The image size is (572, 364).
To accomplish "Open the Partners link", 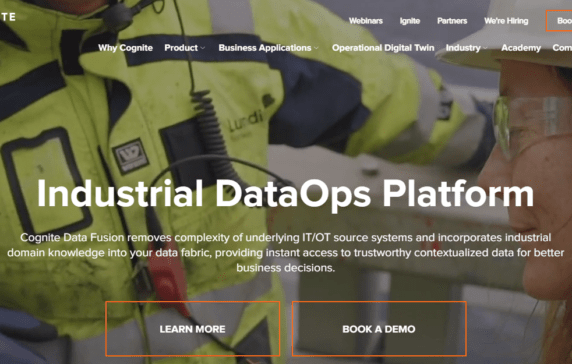I will tap(452, 21).
